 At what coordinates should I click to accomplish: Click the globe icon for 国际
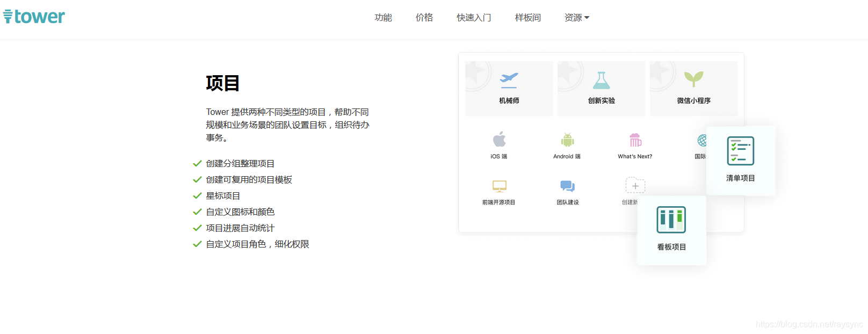point(701,140)
